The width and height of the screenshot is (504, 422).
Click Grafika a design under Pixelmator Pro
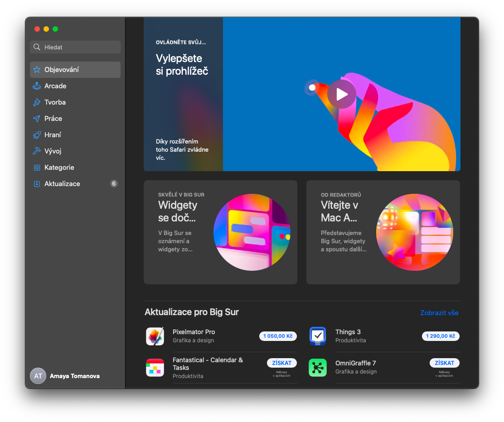[x=193, y=340]
